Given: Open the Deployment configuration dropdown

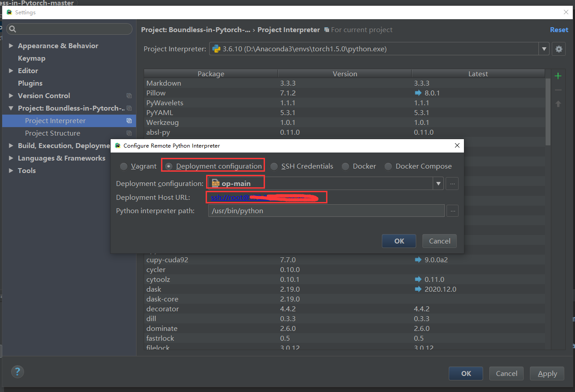Looking at the screenshot, I should tap(438, 183).
